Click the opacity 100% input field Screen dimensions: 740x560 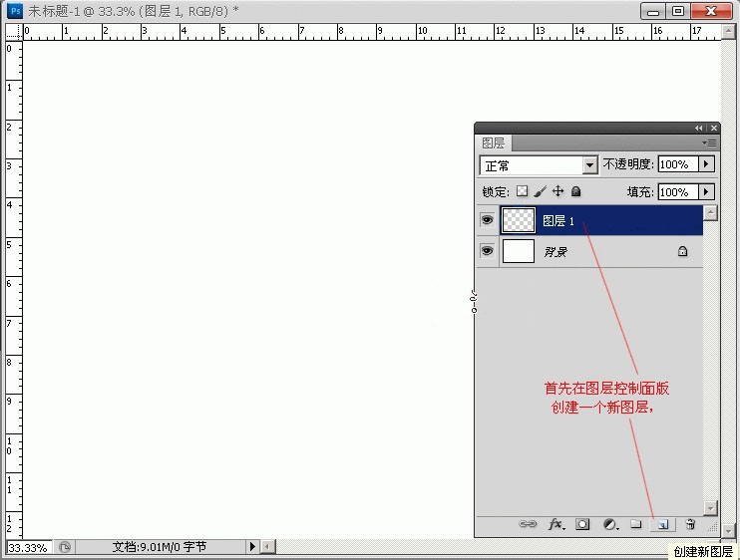(x=678, y=164)
